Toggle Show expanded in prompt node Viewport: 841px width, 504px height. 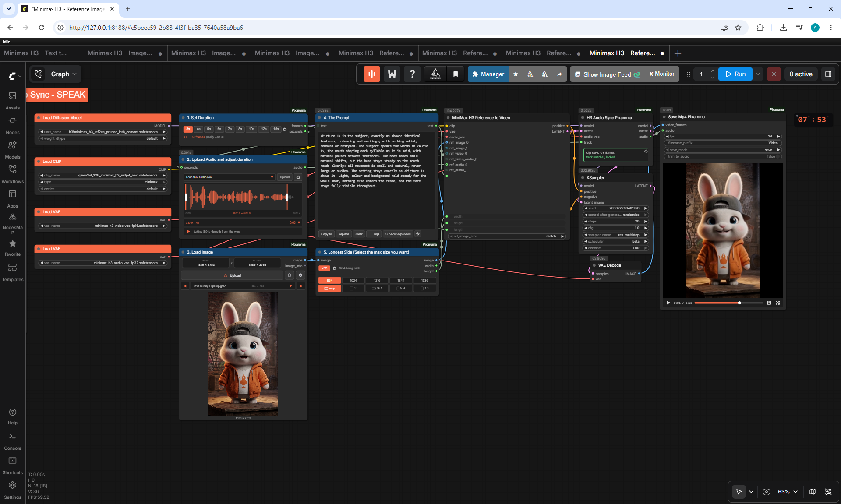click(398, 234)
